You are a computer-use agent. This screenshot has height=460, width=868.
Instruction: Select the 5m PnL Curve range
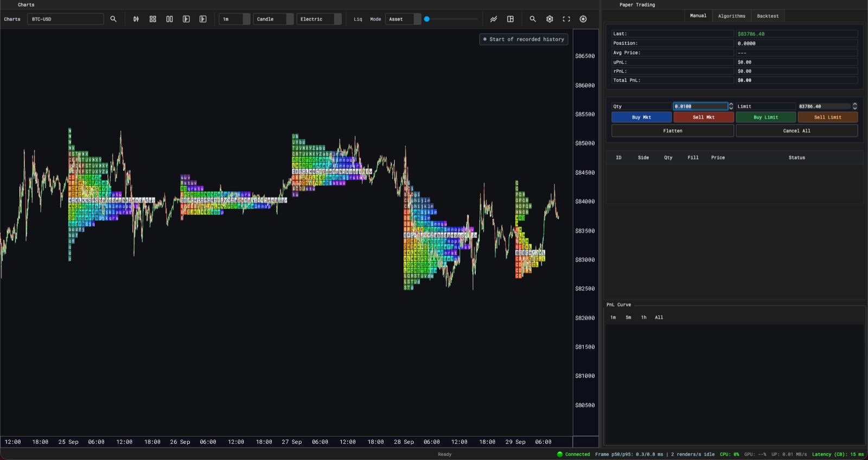tap(628, 317)
